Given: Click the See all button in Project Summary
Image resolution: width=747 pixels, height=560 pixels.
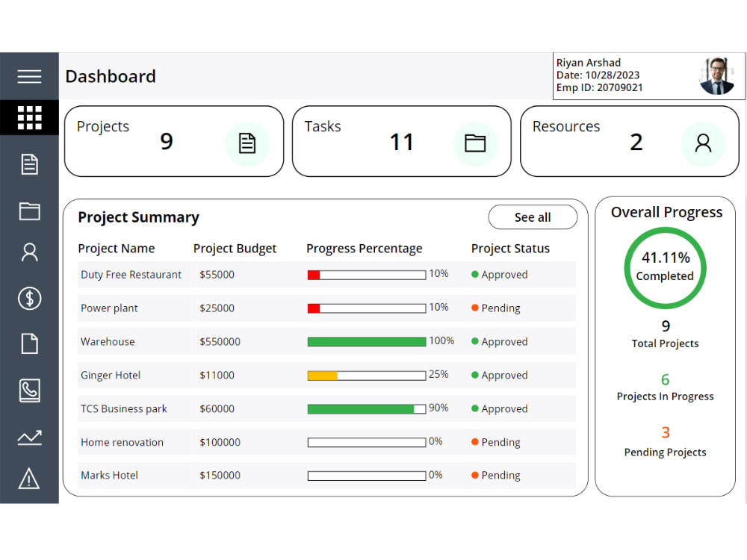Looking at the screenshot, I should (533, 217).
